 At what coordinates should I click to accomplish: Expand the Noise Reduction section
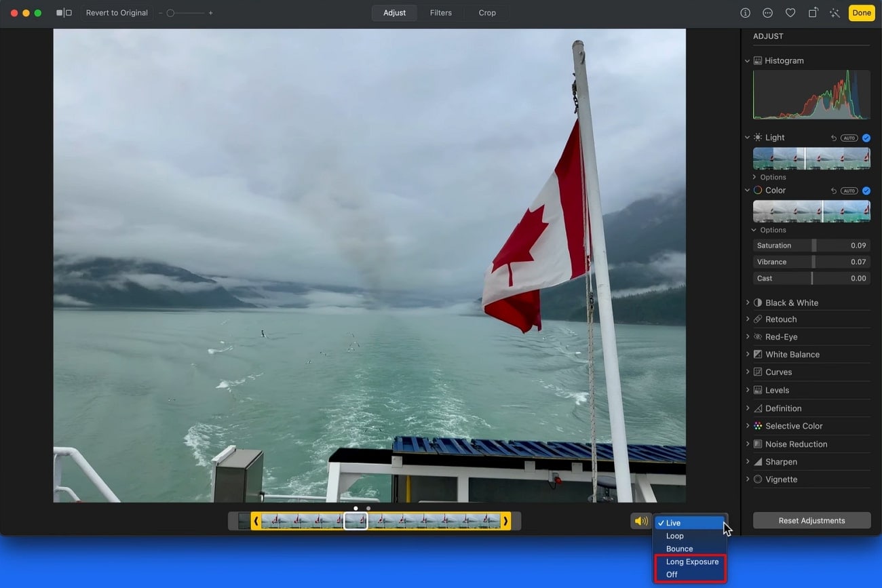(x=748, y=444)
